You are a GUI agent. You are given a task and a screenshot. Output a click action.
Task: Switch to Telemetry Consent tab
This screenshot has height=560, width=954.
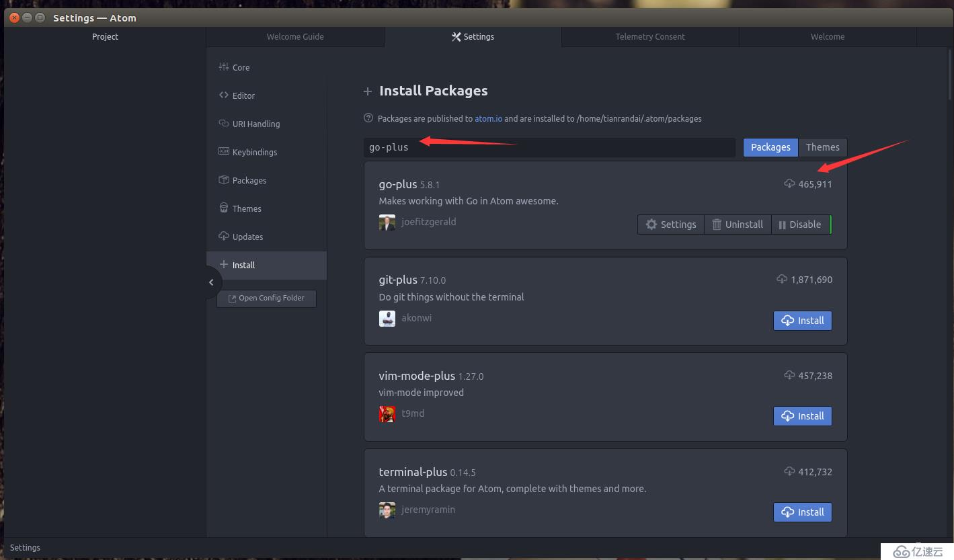[650, 36]
